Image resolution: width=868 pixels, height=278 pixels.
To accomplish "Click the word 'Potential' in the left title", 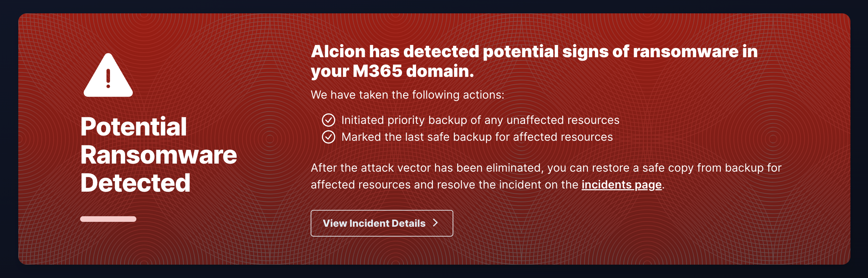I will pos(134,127).
